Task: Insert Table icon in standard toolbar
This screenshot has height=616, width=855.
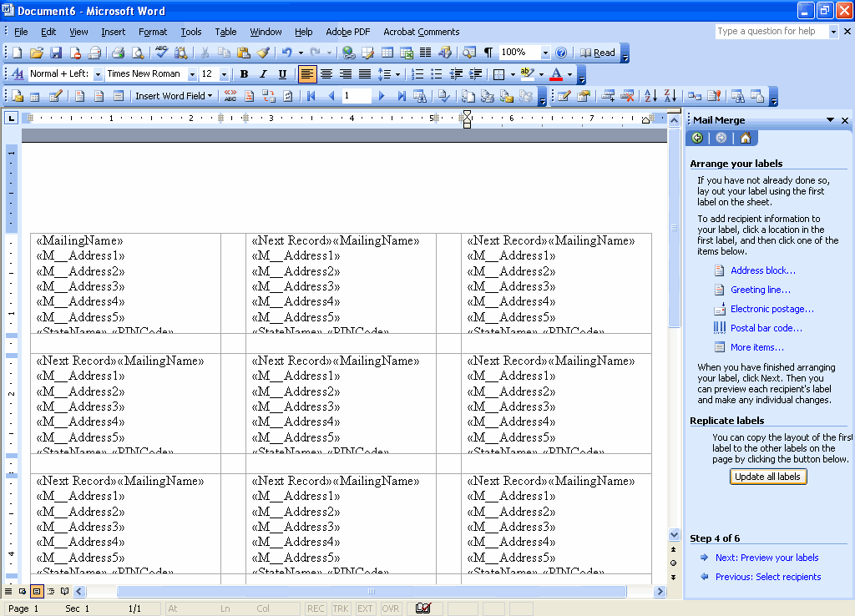Action: 387,53
